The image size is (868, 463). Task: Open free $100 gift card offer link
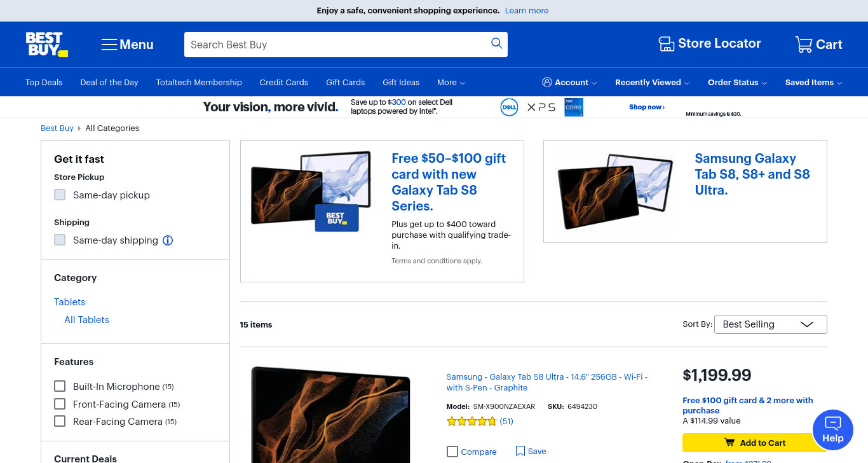(x=747, y=405)
